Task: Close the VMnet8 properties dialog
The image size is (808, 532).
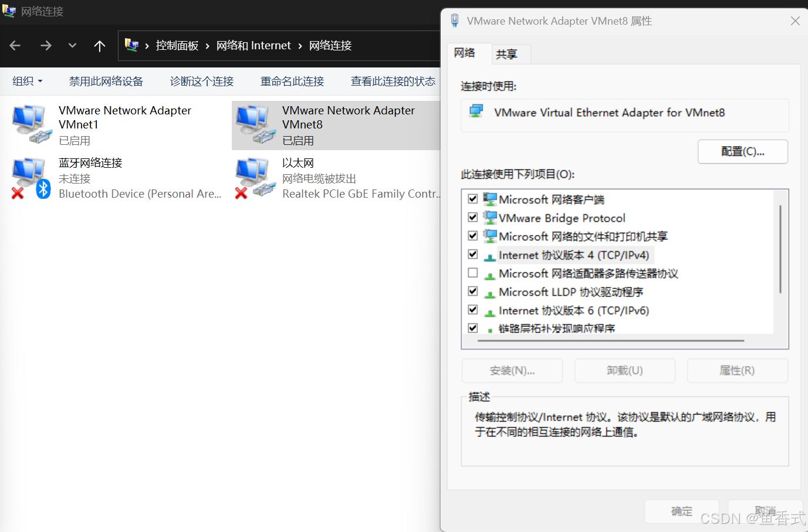Action: tap(795, 21)
